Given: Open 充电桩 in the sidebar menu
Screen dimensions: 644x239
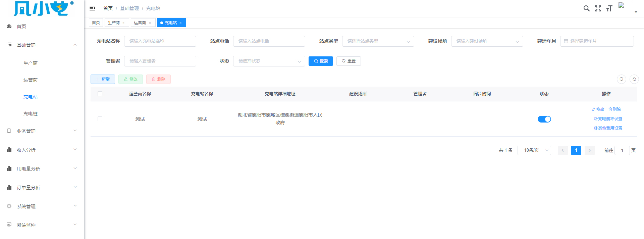Looking at the screenshot, I should click(x=31, y=114).
